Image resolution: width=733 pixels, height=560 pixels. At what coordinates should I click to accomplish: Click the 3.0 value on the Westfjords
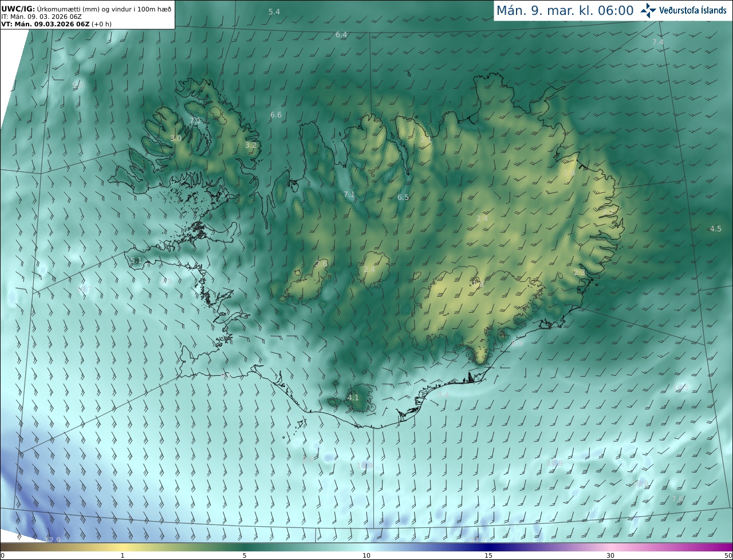176,139
